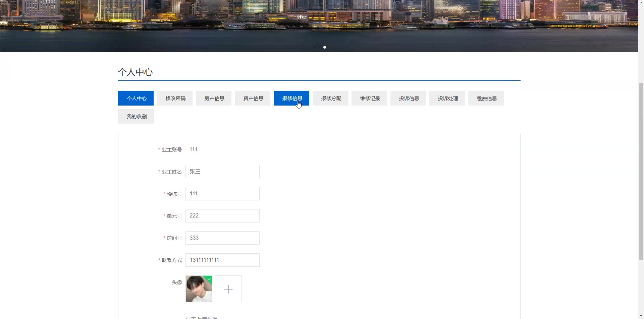This screenshot has width=644, height=319.
Task: Click the active carousel indicator dot
Action: [x=324, y=47]
